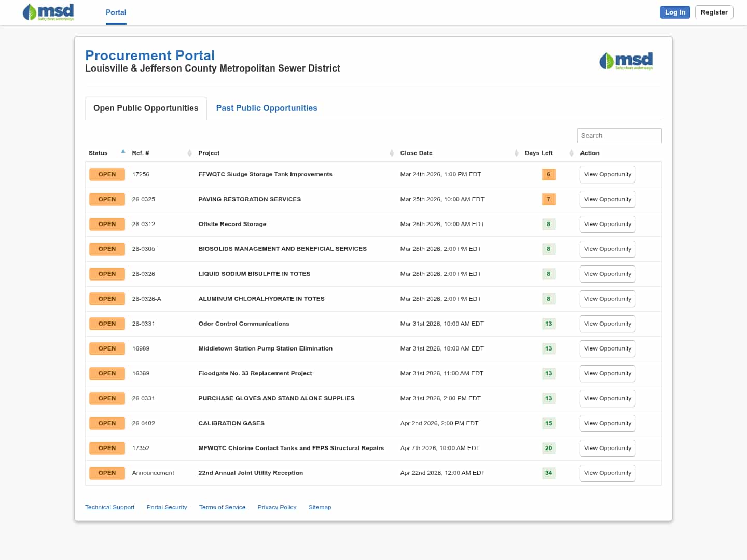This screenshot has width=747, height=560.
Task: Sort by Project column arrows
Action: pyautogui.click(x=392, y=153)
